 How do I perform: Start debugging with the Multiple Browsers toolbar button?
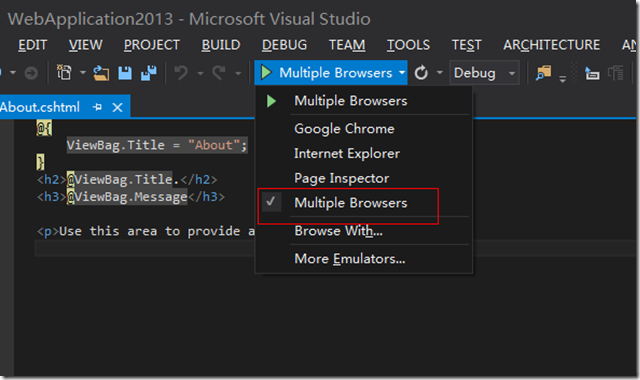(x=326, y=73)
